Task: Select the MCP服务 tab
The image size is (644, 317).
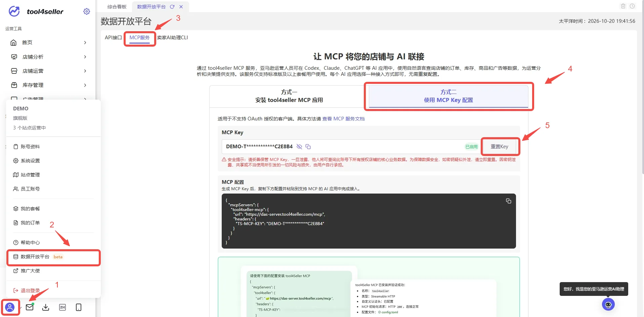Action: 139,38
